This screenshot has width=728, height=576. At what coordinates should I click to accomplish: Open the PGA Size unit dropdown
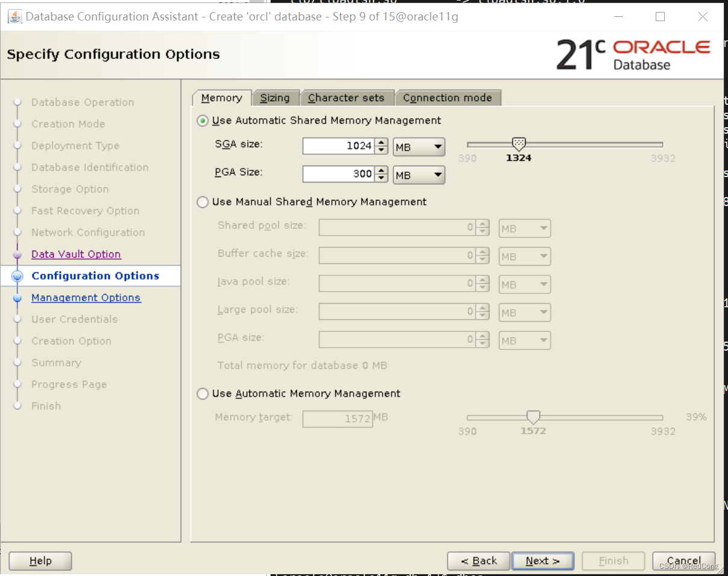coord(419,175)
